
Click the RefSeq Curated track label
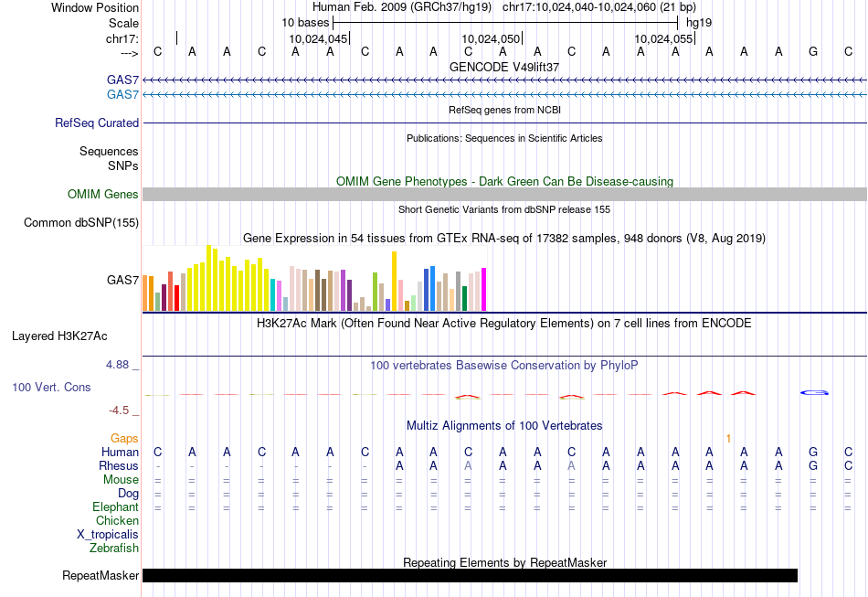(x=97, y=123)
